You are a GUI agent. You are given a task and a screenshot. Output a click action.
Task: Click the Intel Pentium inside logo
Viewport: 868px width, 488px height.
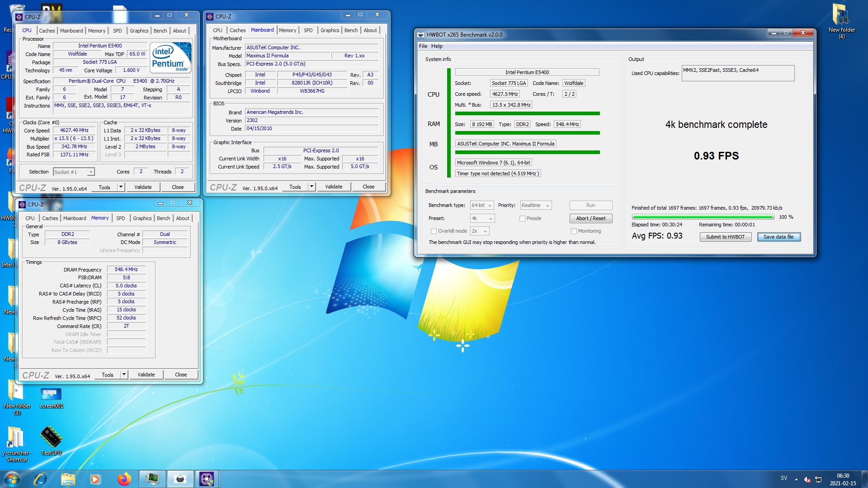[x=170, y=57]
